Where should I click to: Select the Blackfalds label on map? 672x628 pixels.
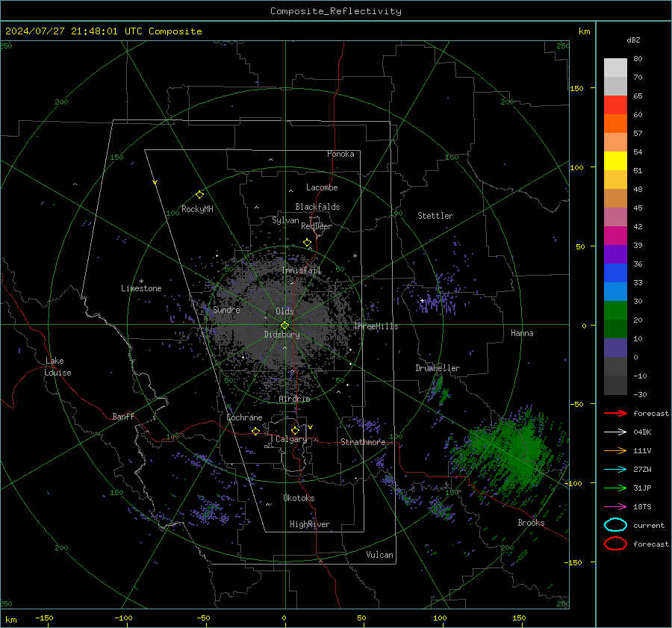coord(317,207)
